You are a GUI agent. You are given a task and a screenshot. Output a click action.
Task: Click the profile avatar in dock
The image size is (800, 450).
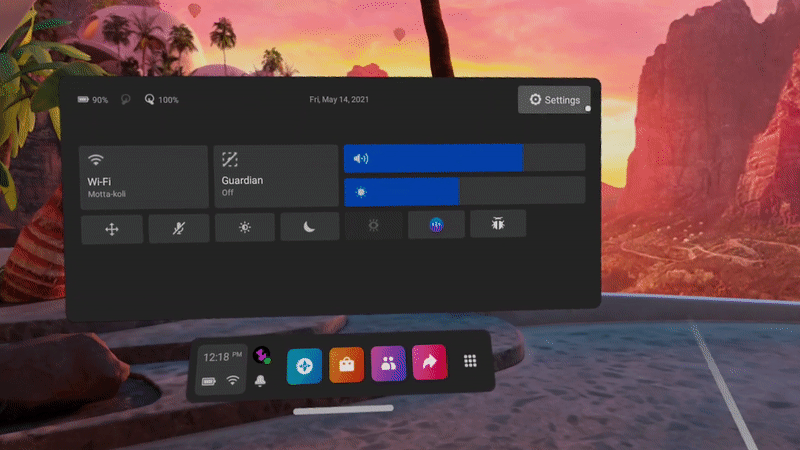(x=261, y=355)
